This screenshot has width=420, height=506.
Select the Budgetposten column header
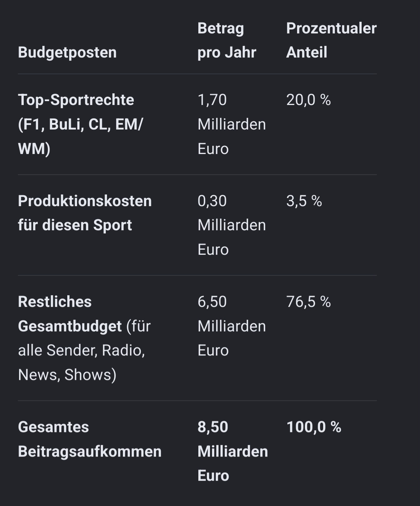point(67,53)
